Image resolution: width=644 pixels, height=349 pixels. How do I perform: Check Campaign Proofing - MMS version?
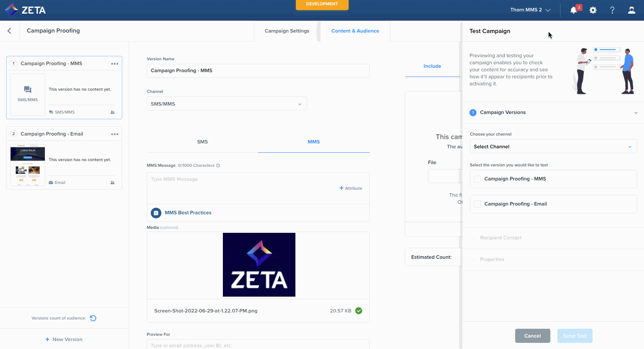point(477,179)
